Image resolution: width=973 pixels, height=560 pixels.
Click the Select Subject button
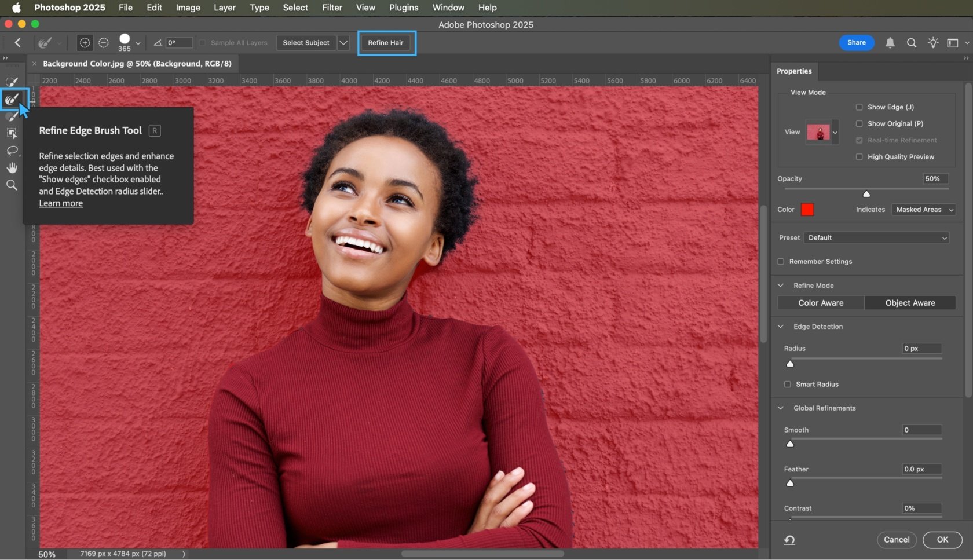tap(306, 42)
